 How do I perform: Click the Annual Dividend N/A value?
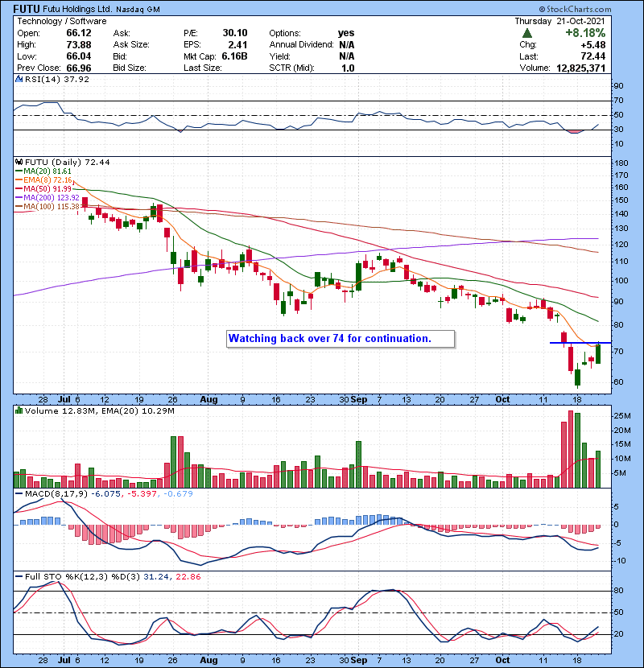pyautogui.click(x=346, y=45)
